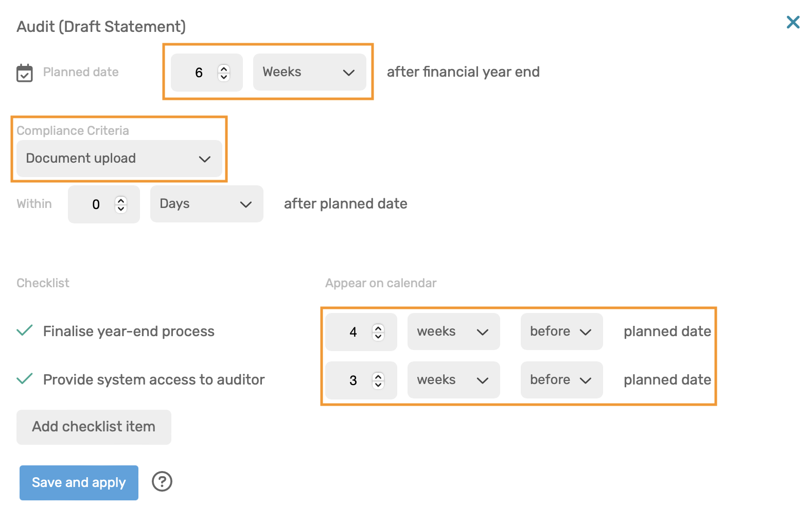Open the Compliance Criteria Document upload dropdown
Image resolution: width=812 pixels, height=522 pixels.
tap(119, 159)
